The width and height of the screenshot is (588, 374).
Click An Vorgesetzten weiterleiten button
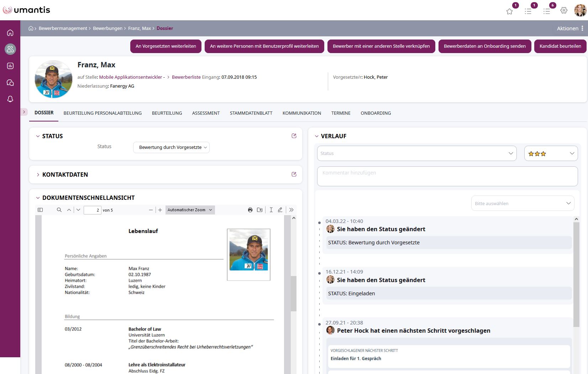tap(166, 46)
